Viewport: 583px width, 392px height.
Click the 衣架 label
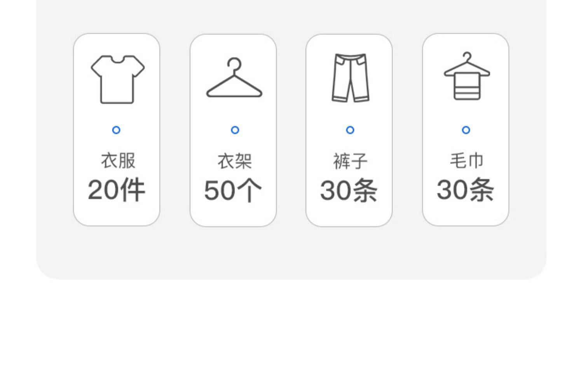[x=234, y=161]
